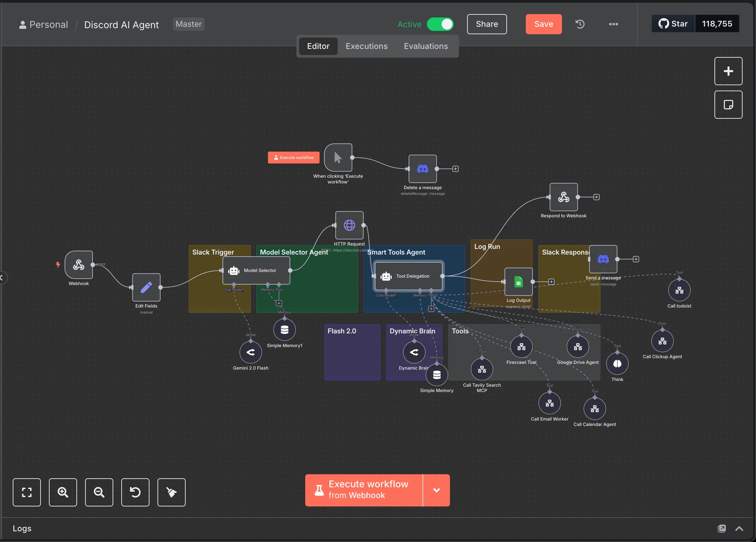756x542 pixels.
Task: Click the Execute workflow from Webhook button
Action: point(364,490)
